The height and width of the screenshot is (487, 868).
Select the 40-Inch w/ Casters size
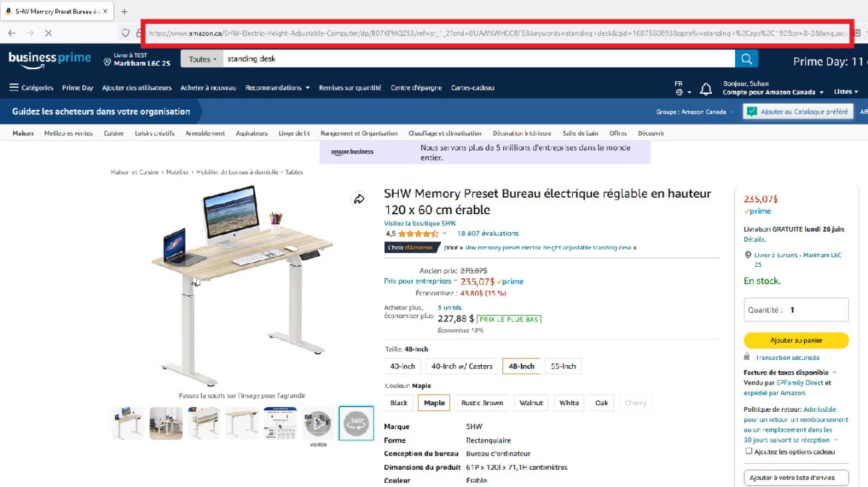click(462, 367)
